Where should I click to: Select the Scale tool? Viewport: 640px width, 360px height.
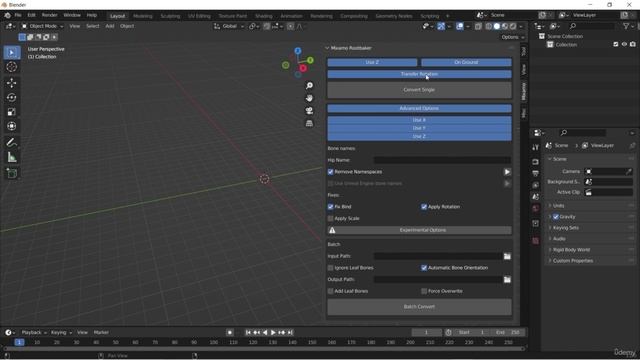(12, 112)
